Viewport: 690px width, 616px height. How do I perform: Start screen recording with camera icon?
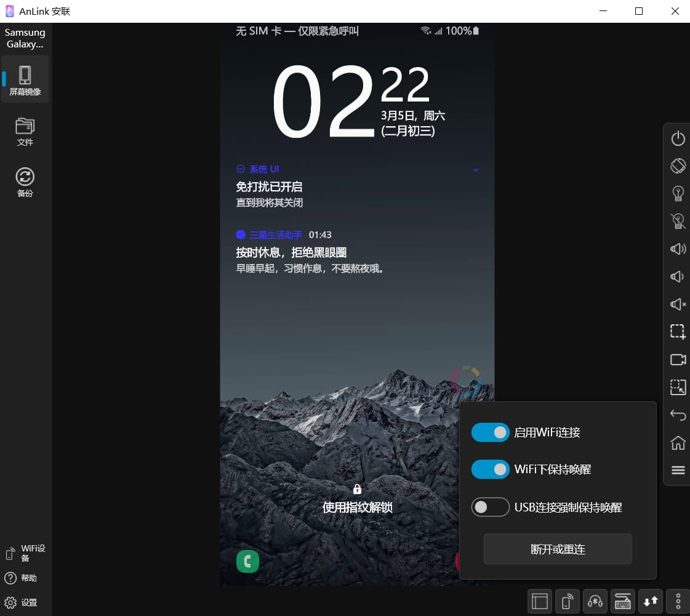pyautogui.click(x=678, y=359)
